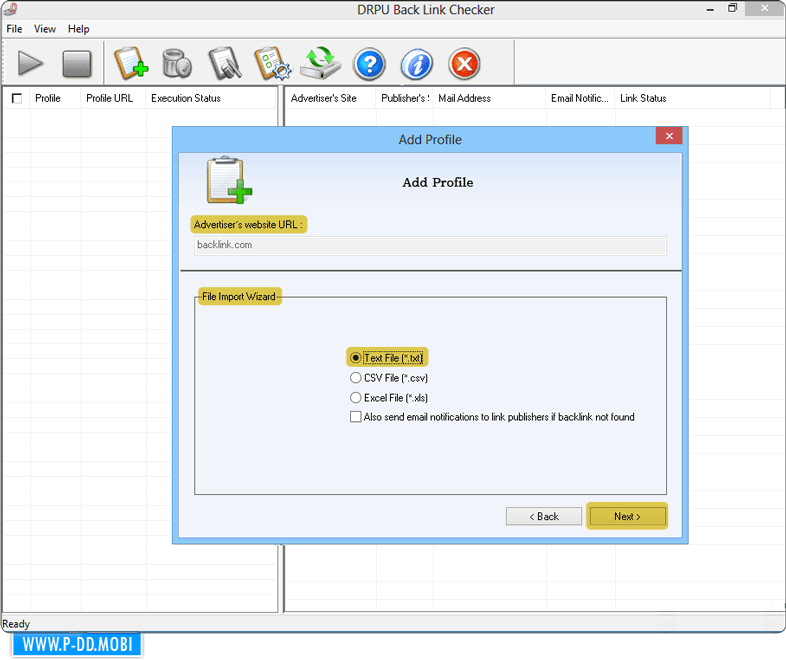Click the Advertiser's website URL field

click(430, 246)
